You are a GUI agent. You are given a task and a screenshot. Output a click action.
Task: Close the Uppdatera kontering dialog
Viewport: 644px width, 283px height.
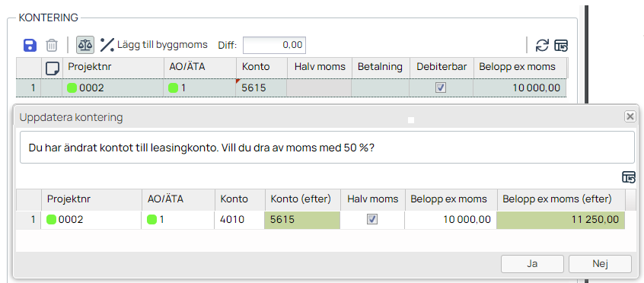[630, 117]
